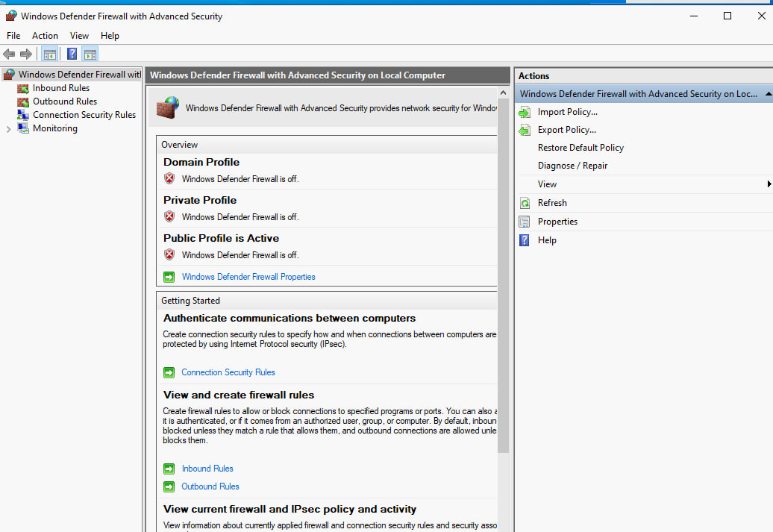The width and height of the screenshot is (773, 532).
Task: Open the View submenu arrow in Actions
Action: click(x=769, y=184)
